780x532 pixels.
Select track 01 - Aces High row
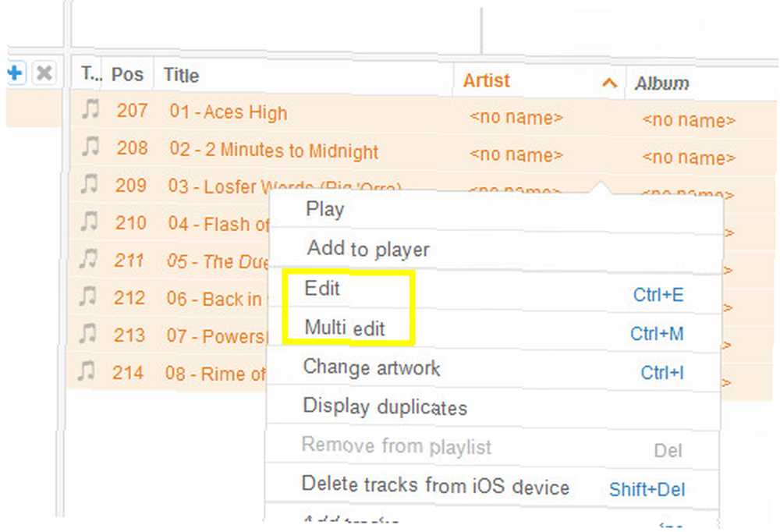coord(424,114)
